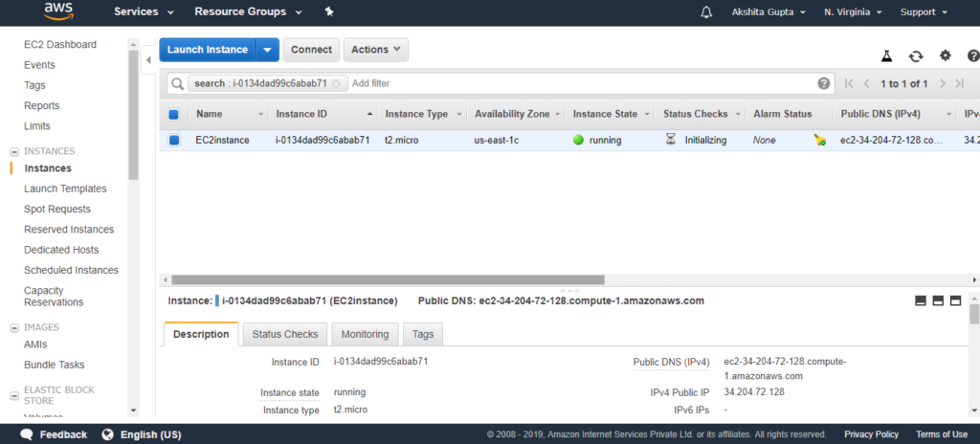Open the experiments flask icon
The height and width of the screenshot is (444, 980).
coord(886,55)
